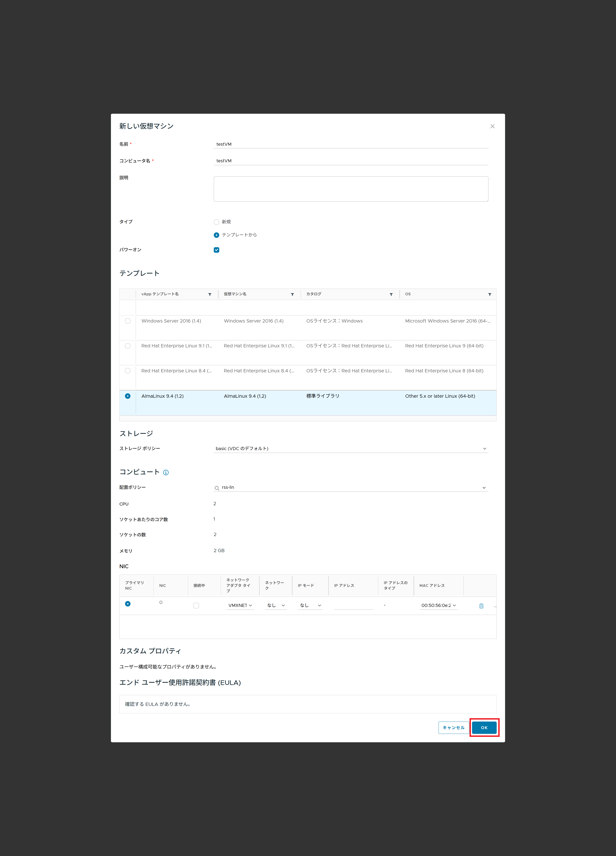Select the 新規 type radio button
Viewport: 616px width, 856px height.
pos(216,222)
